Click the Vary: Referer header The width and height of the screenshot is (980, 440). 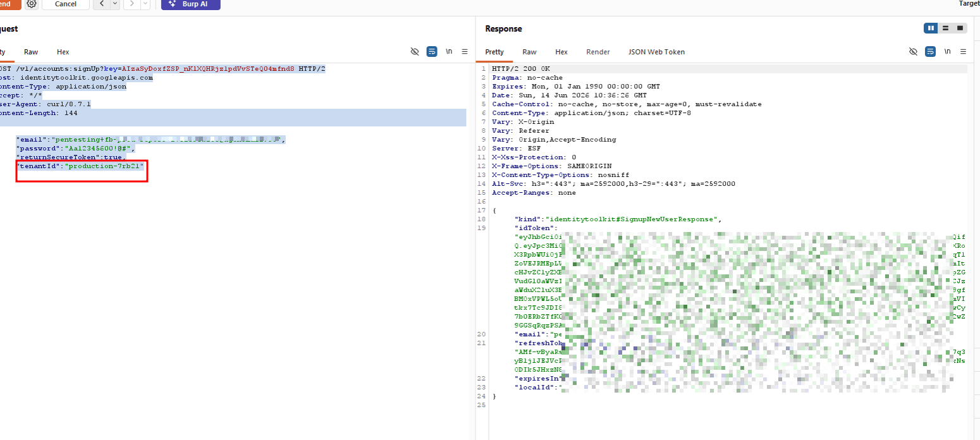point(520,130)
